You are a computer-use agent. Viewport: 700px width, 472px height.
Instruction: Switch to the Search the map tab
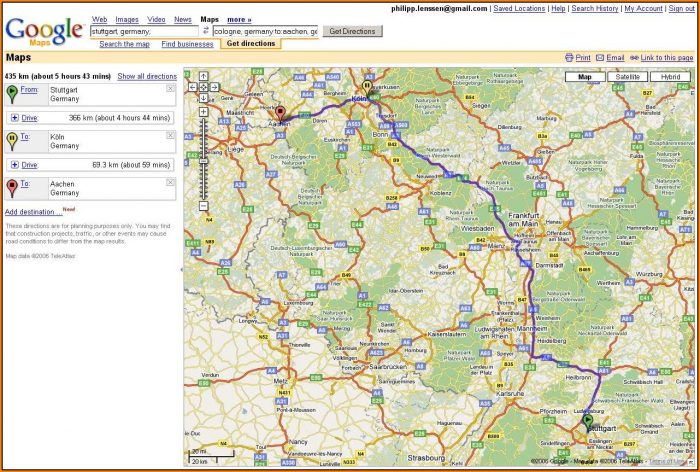[125, 44]
